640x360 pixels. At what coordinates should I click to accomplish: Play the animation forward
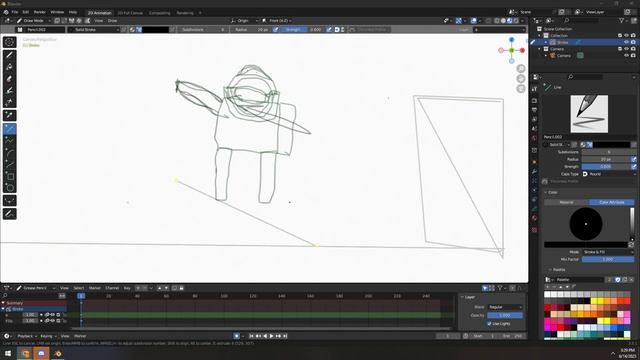point(271,336)
